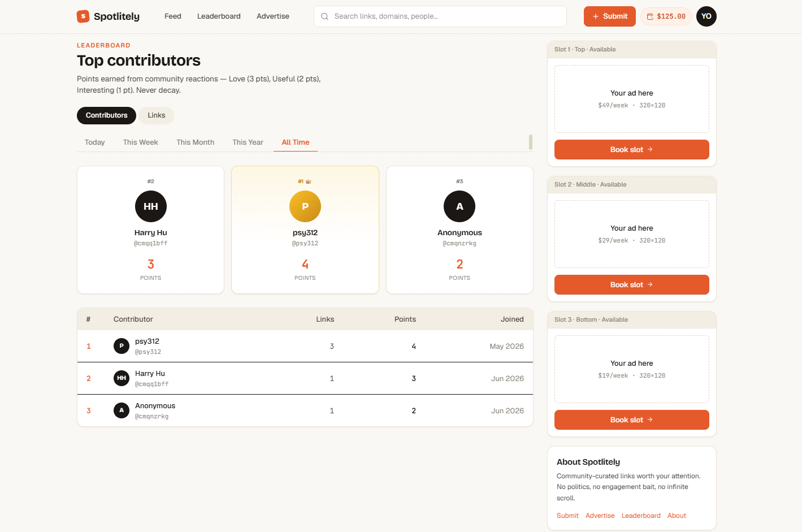
Task: Click the Submit button in the header
Action: click(x=610, y=16)
